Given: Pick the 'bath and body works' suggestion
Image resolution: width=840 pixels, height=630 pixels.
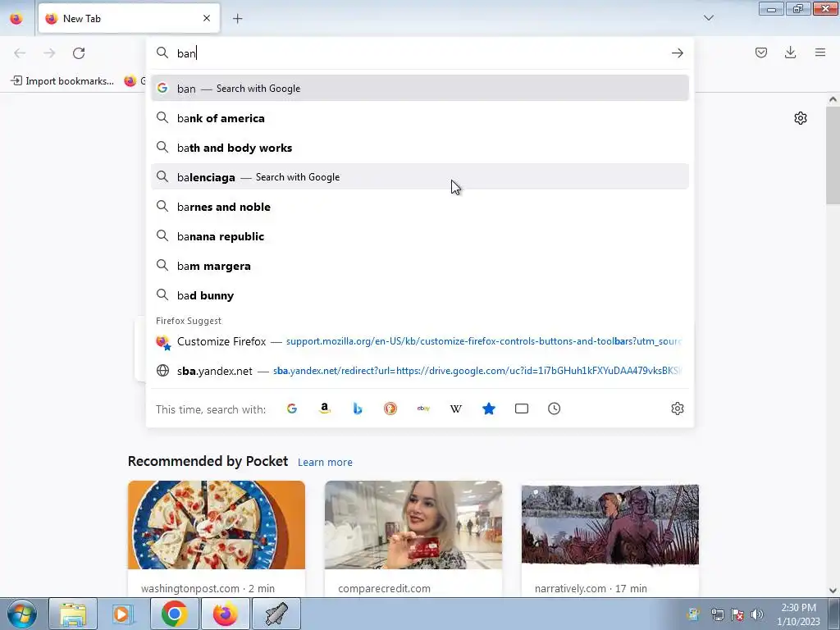Looking at the screenshot, I should point(420,148).
